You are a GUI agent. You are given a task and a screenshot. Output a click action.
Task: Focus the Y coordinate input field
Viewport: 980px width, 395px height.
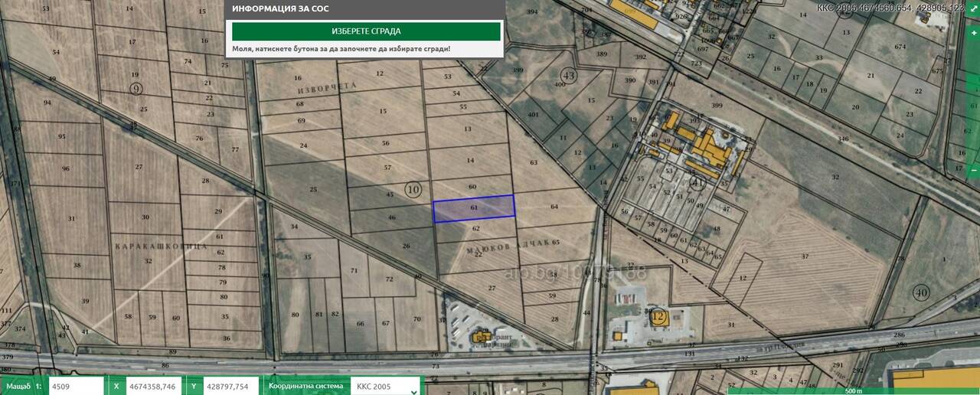233,386
